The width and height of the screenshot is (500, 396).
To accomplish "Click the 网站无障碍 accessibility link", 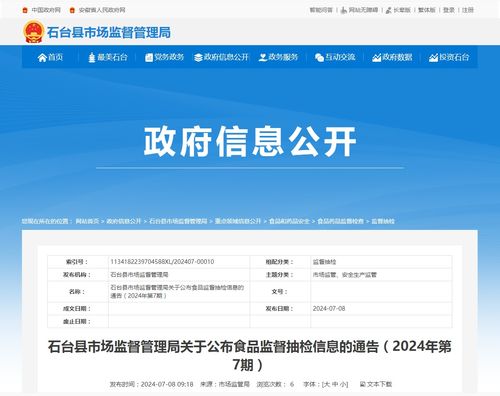I will click(363, 10).
